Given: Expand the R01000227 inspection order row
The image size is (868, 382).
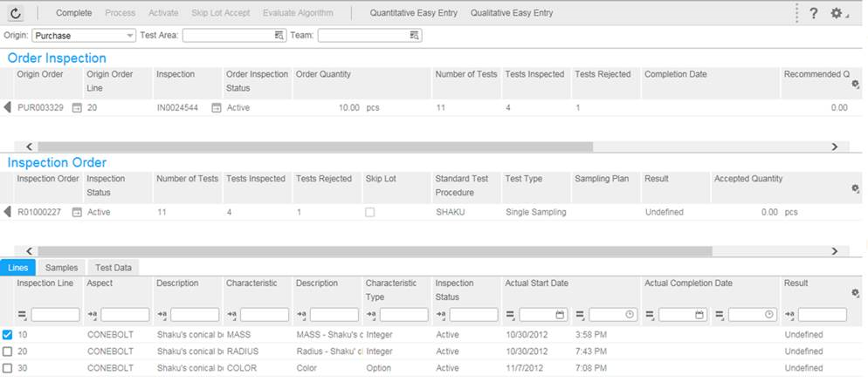Looking at the screenshot, I should [x=8, y=212].
